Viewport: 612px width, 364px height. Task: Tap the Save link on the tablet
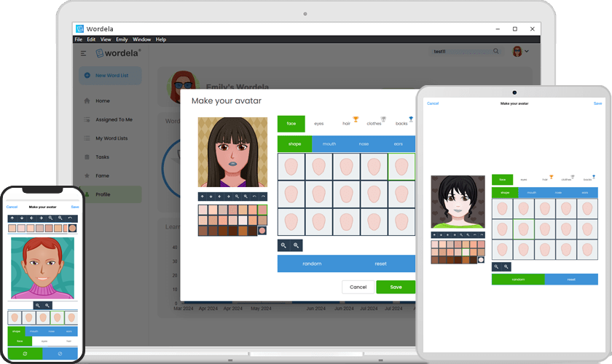(597, 103)
